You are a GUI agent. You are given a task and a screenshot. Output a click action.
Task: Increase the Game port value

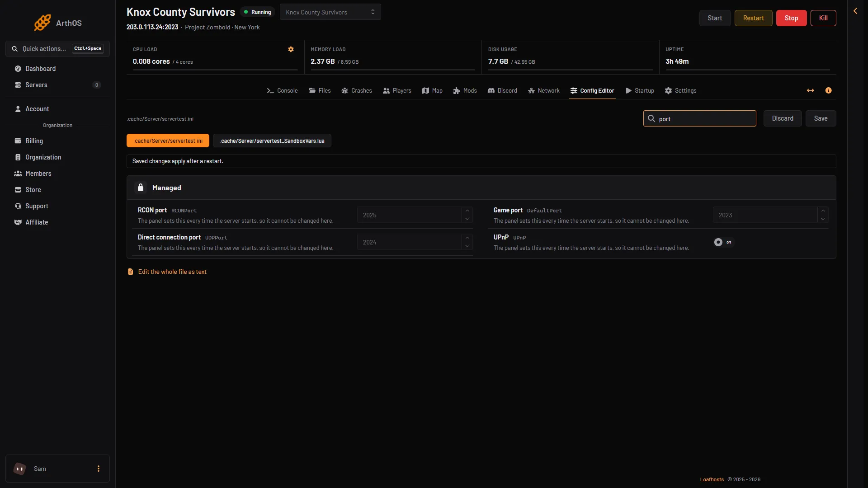[823, 211]
